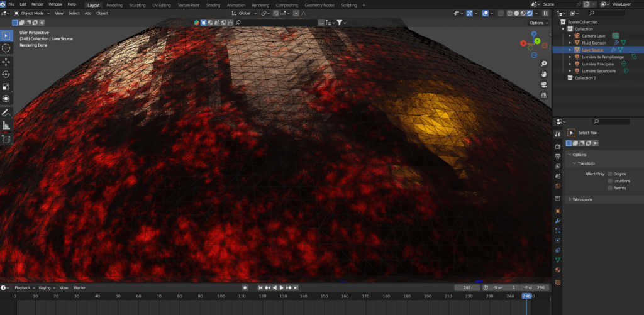
Task: Tick the Parents checkbox
Action: (610, 187)
